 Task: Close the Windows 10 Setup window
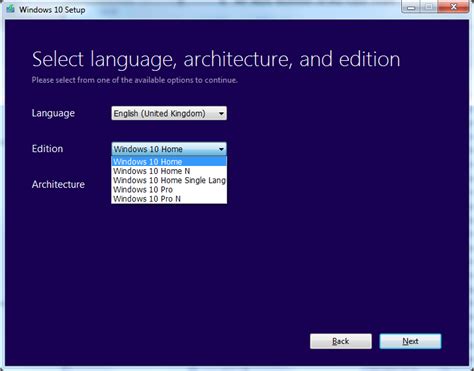[453, 7]
